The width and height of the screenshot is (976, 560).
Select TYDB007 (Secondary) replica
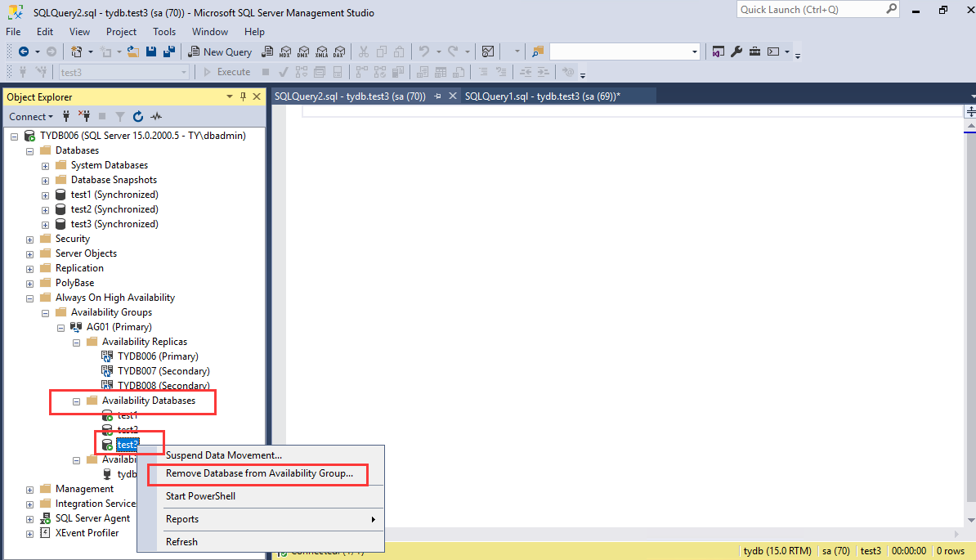point(163,371)
